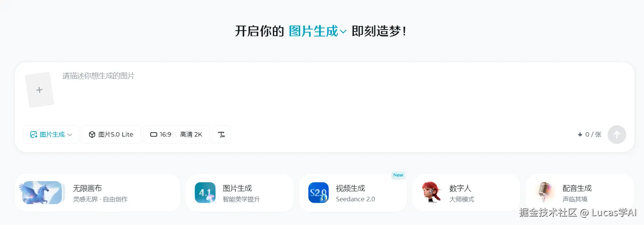Click the 4.1 image generation icon
This screenshot has height=225, width=644.
[205, 193]
